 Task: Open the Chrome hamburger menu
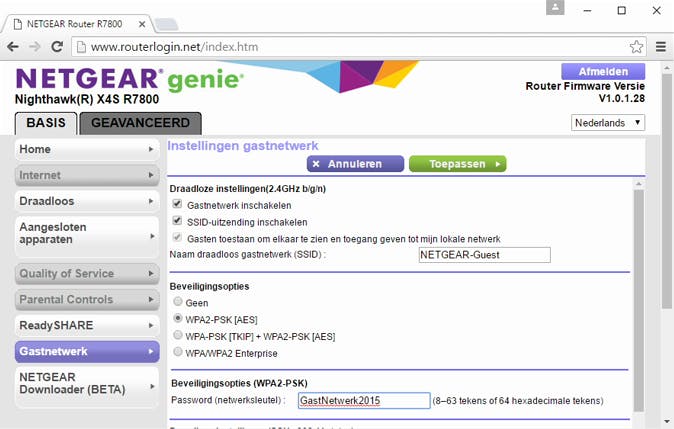pyautogui.click(x=661, y=46)
